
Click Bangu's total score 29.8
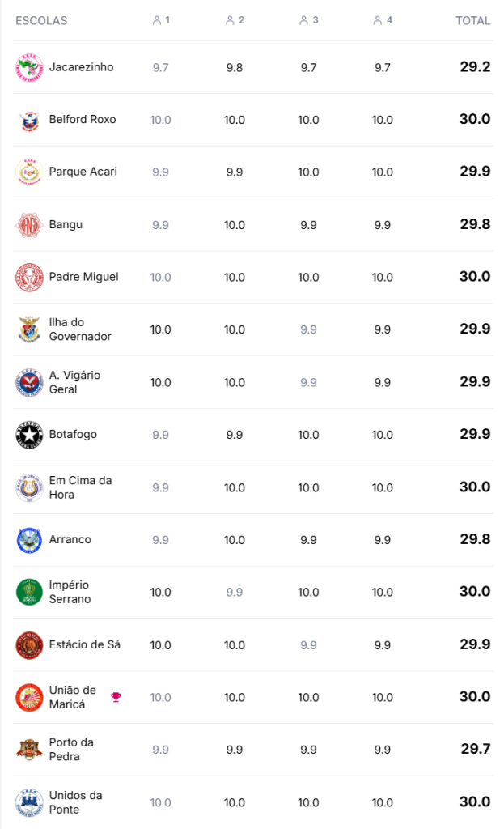click(475, 224)
